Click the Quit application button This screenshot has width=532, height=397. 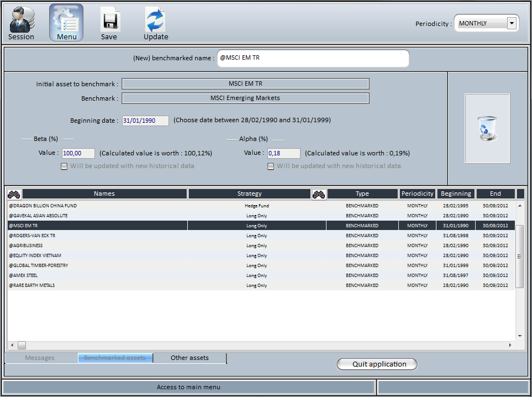(377, 364)
